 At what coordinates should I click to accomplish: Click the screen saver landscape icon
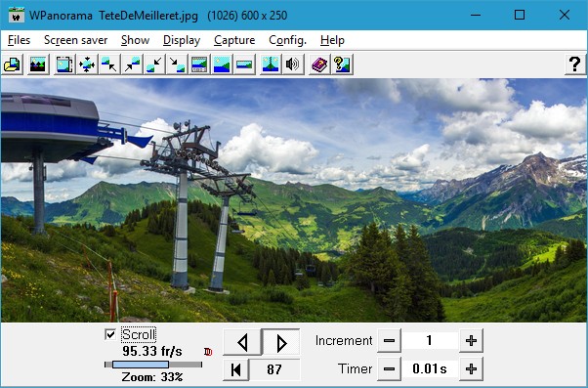pos(38,65)
